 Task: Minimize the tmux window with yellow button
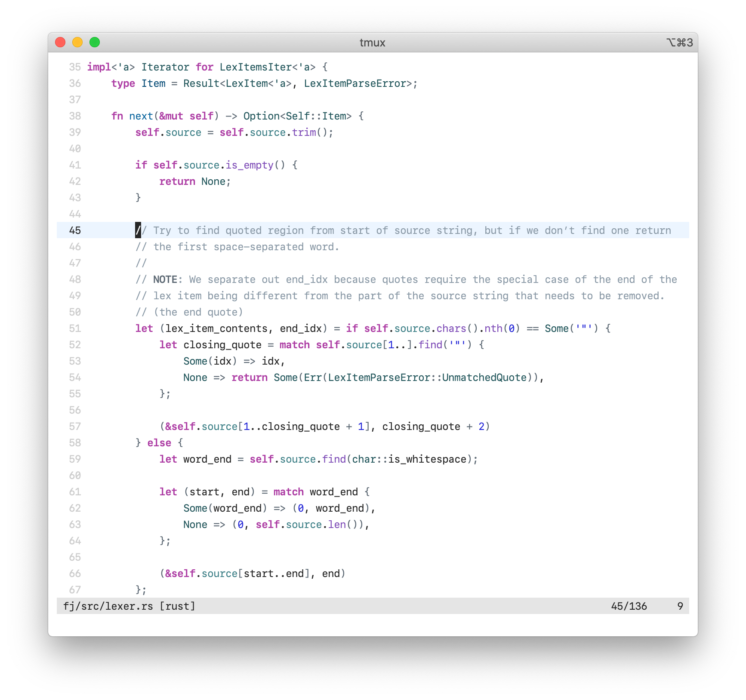click(x=77, y=42)
